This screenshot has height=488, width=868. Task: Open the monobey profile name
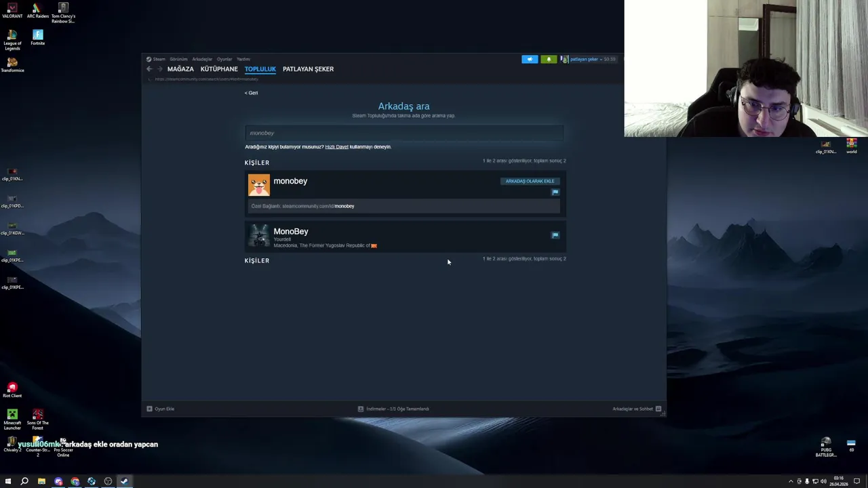(x=290, y=181)
